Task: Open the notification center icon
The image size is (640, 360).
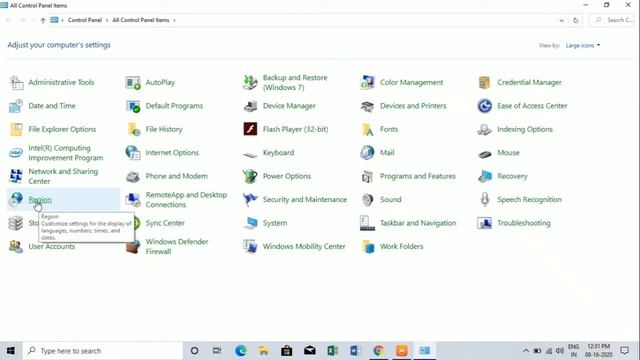Action: (x=624, y=351)
